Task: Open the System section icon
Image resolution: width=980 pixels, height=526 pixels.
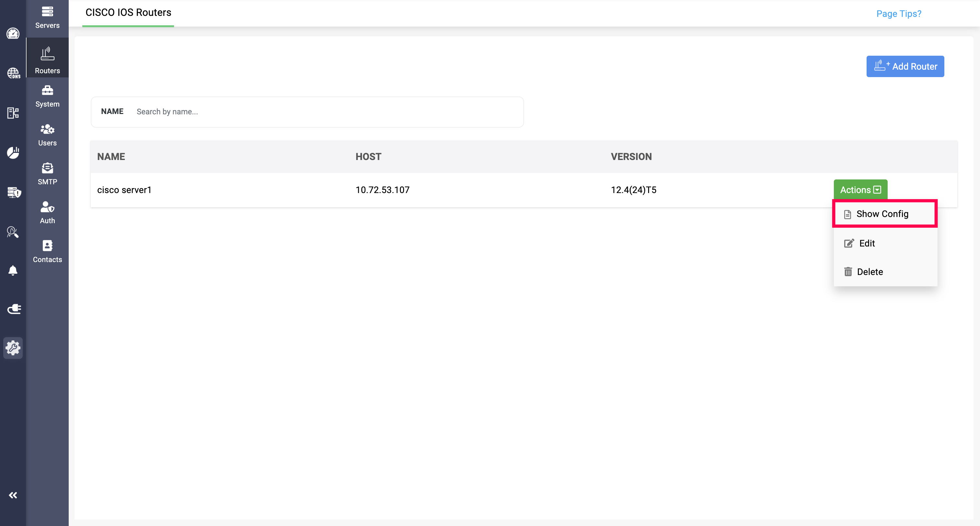Action: point(47,95)
